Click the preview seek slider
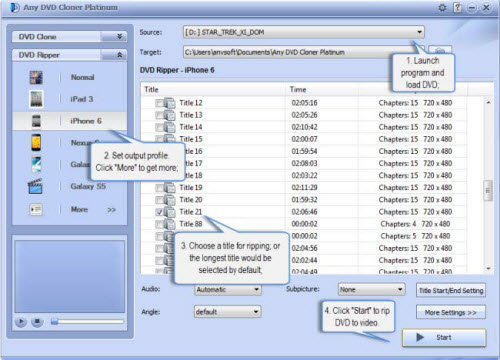This screenshot has height=360, width=500. [x=87, y=322]
